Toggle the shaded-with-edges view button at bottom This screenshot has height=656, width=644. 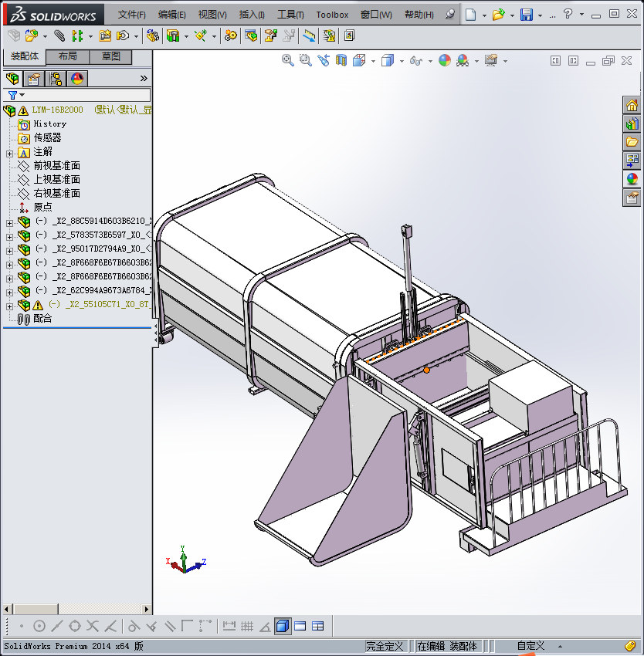[283, 626]
